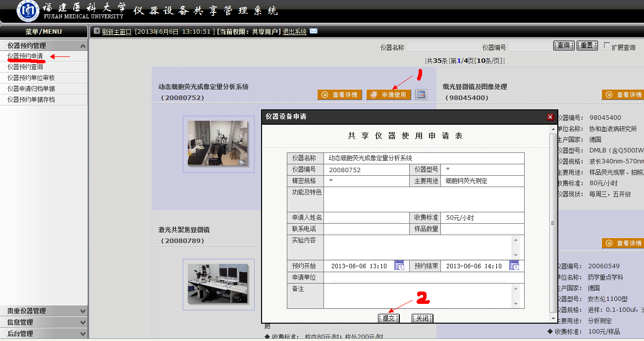
Task: Click the Fujian Medical University logo
Action: (x=28, y=11)
